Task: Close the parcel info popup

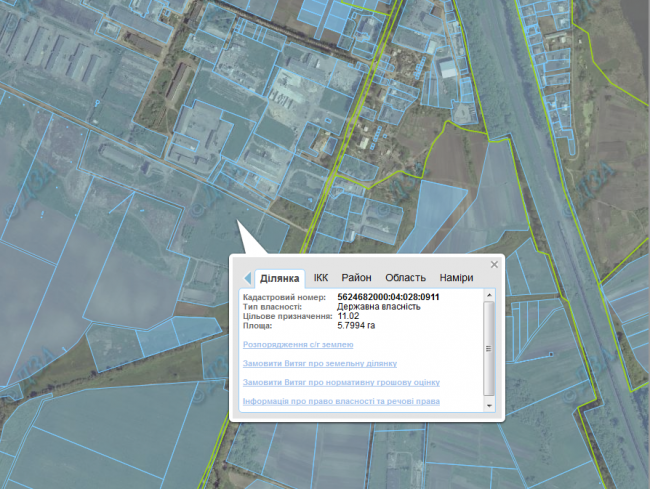Action: tap(493, 265)
